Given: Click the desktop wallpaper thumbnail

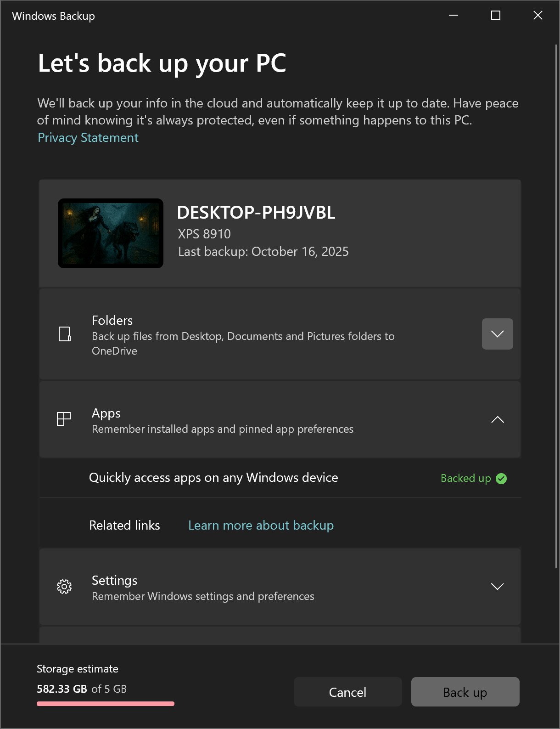Looking at the screenshot, I should coord(111,233).
